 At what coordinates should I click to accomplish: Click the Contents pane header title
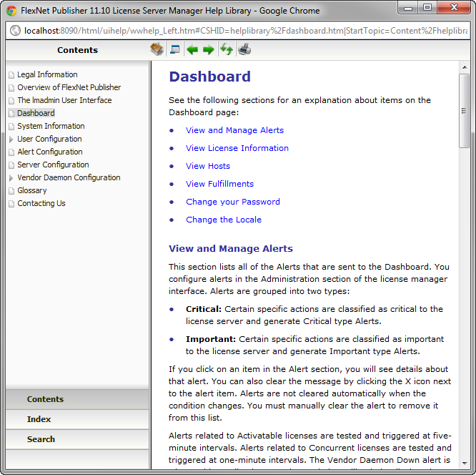click(x=77, y=50)
